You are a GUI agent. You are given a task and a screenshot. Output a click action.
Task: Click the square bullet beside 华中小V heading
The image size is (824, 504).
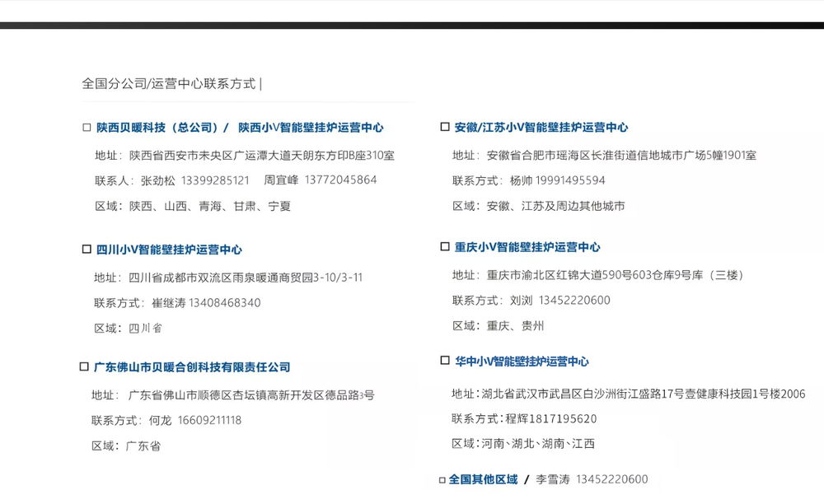tap(445, 360)
